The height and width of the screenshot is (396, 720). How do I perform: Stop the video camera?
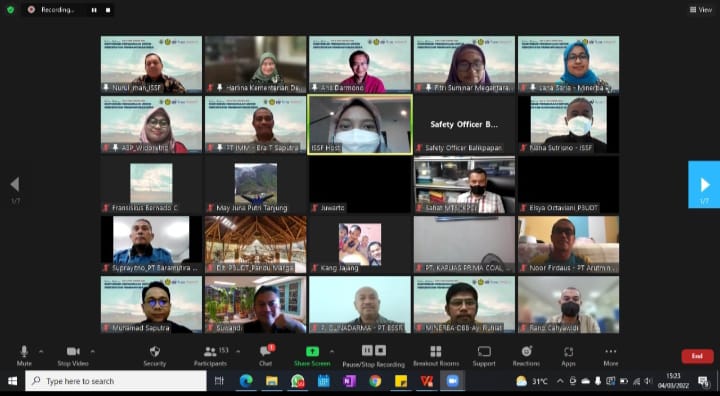(73, 356)
